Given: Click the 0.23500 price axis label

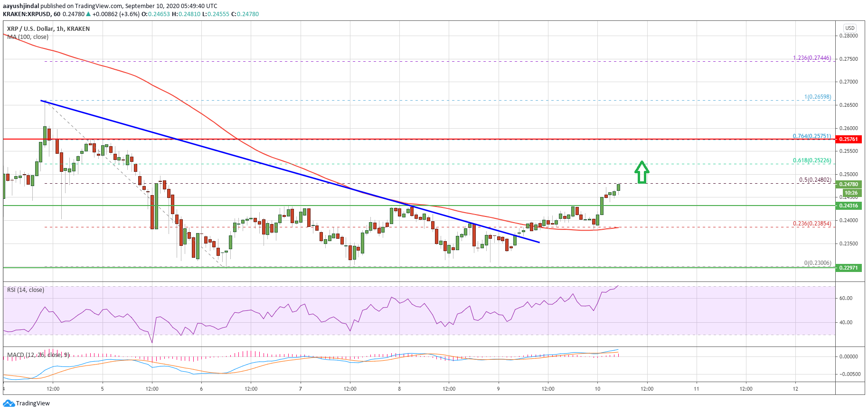Looking at the screenshot, I should coord(849,243).
